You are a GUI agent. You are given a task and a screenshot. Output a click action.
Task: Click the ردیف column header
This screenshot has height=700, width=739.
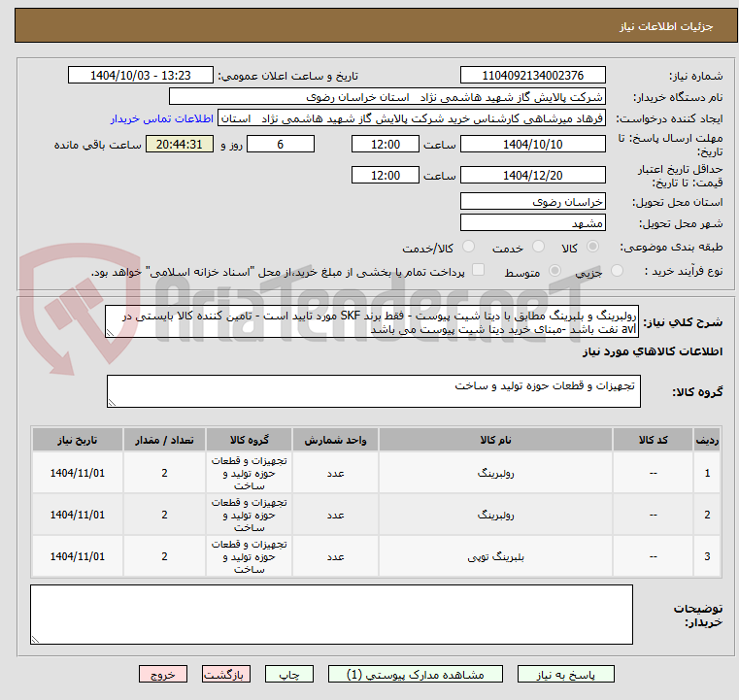tap(707, 440)
